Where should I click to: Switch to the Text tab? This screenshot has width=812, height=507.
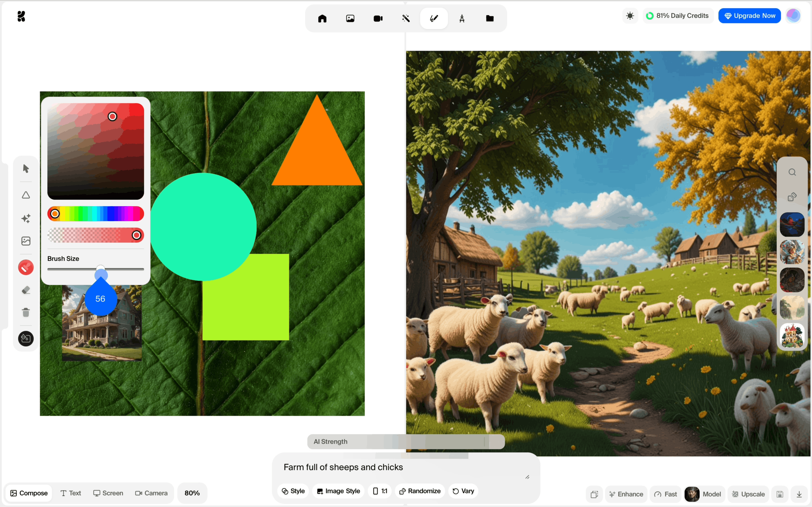coord(71,493)
